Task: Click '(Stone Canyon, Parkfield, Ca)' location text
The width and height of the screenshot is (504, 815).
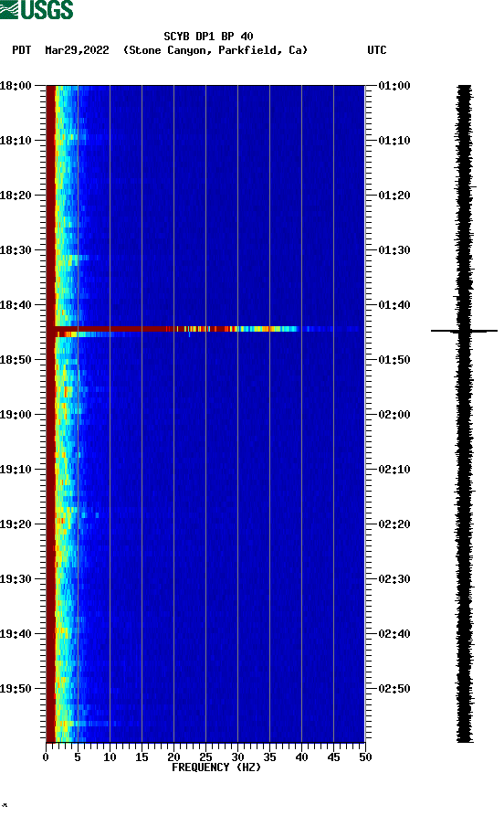Action: (215, 50)
